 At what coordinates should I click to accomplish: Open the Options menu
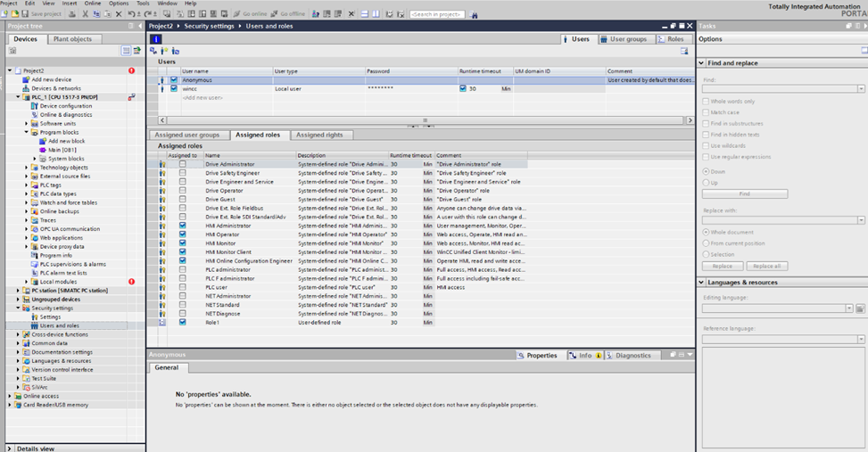click(x=119, y=4)
